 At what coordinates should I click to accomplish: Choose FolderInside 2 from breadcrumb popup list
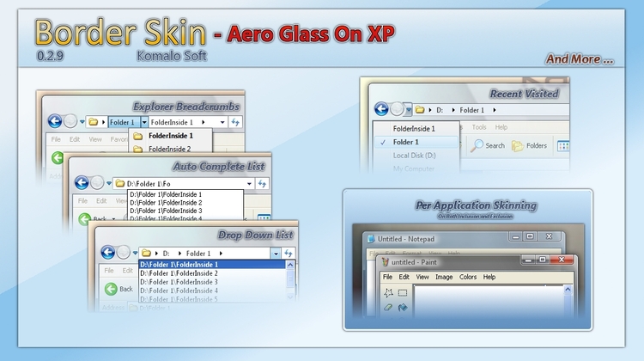(x=171, y=149)
